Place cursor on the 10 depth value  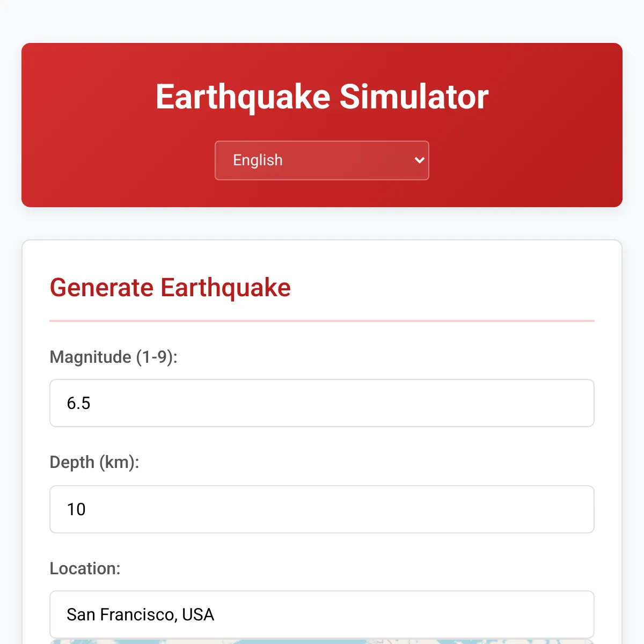coord(76,509)
